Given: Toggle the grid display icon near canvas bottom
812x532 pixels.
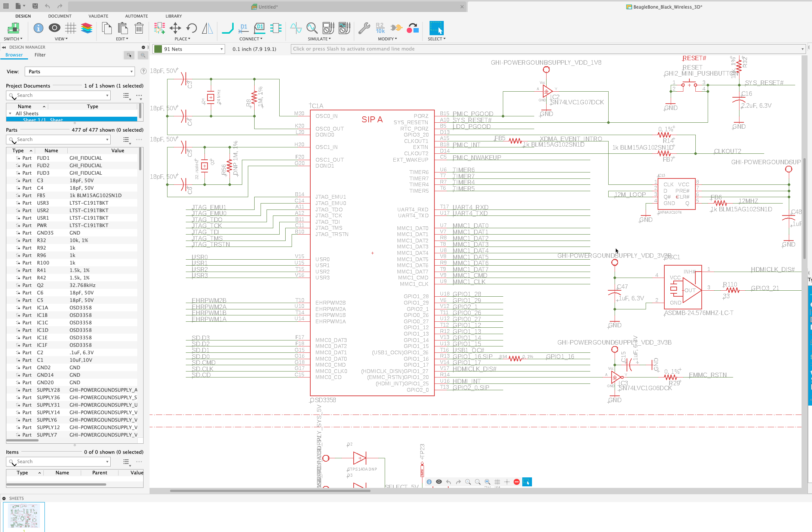Looking at the screenshot, I should point(497,482).
